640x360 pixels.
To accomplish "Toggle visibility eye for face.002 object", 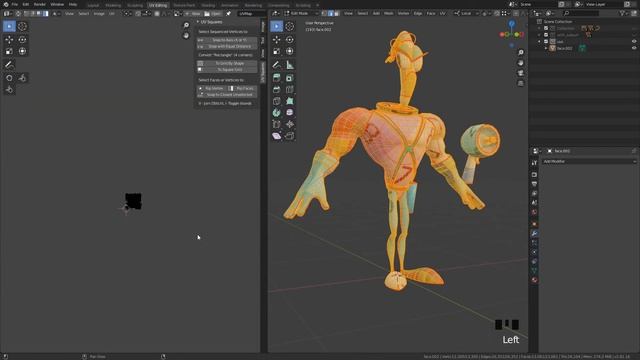I will click(x=634, y=48).
